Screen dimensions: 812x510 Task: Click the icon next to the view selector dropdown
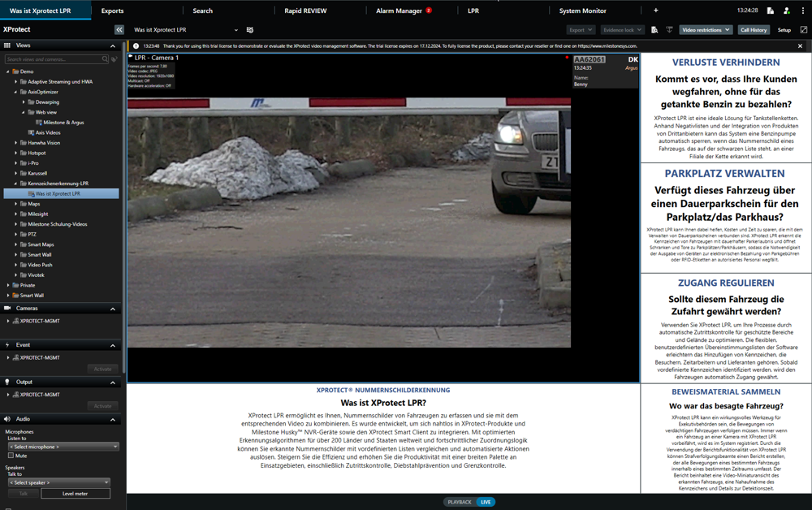250,30
